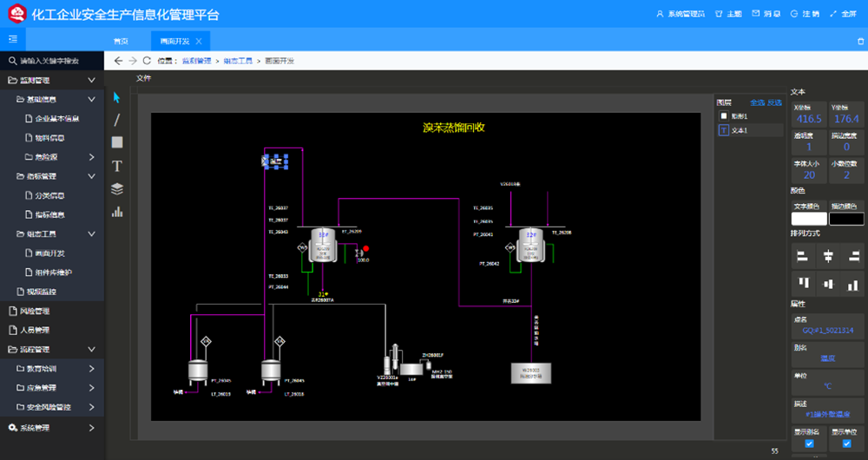Viewport: 868px width, 460px height.
Task: Click the refresh icon in breadcrumb bar
Action: pos(147,61)
